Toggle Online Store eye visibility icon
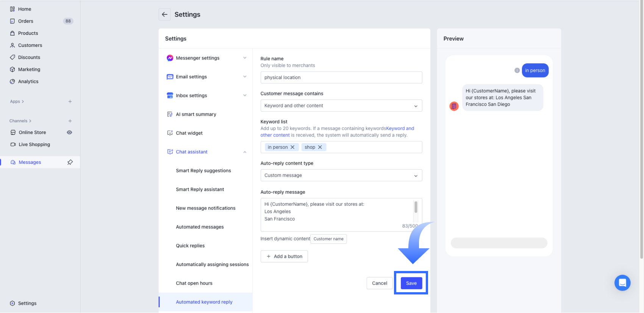 pyautogui.click(x=69, y=132)
